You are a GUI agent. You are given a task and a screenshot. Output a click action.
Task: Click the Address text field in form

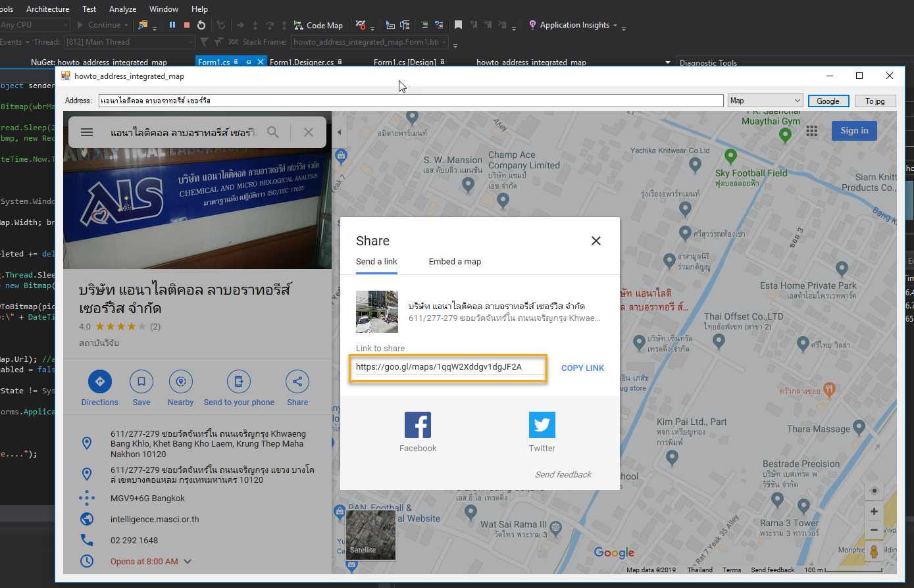[411, 101]
